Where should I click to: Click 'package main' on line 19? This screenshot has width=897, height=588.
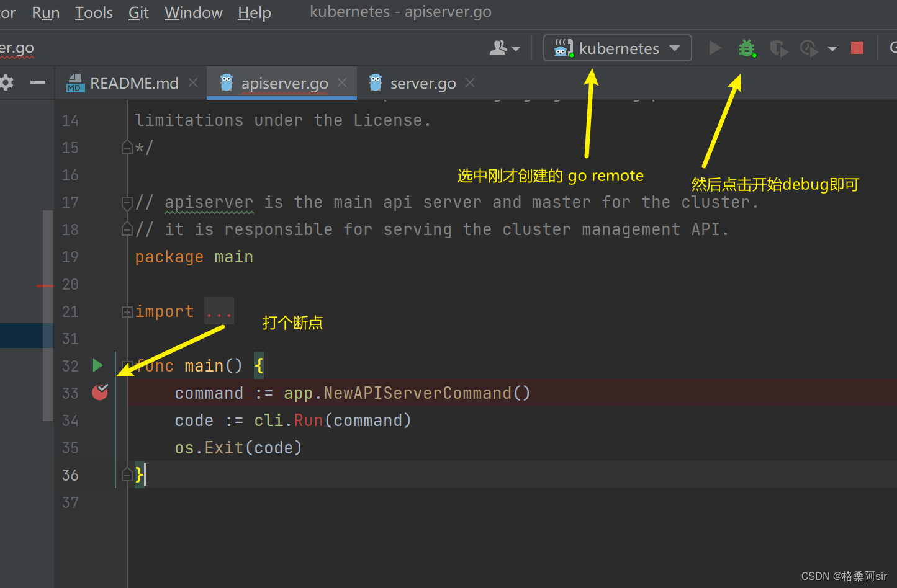coord(194,257)
